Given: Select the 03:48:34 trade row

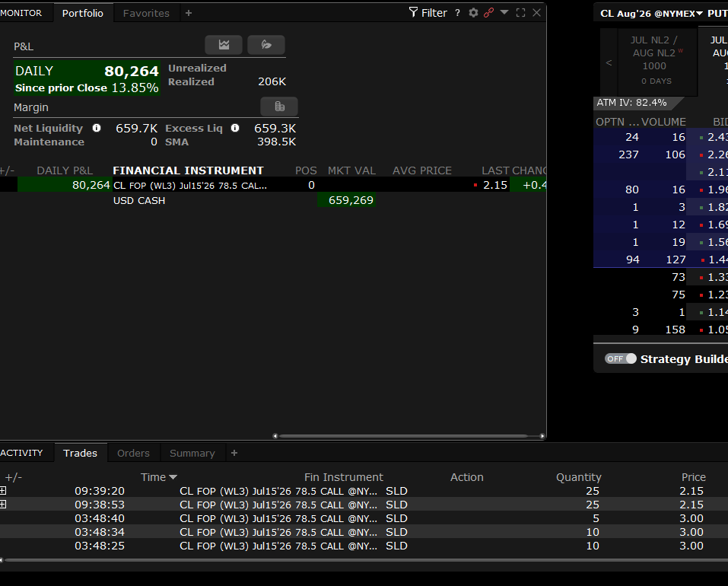Looking at the screenshot, I should [364, 532].
